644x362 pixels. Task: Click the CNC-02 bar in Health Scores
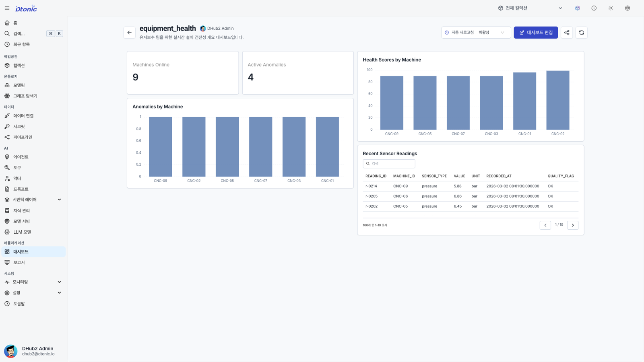(558, 100)
